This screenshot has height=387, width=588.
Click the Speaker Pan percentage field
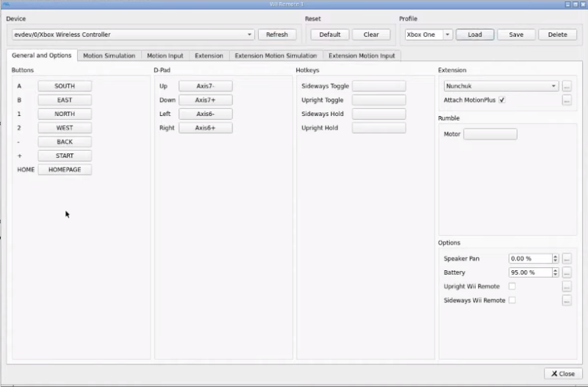coord(531,258)
